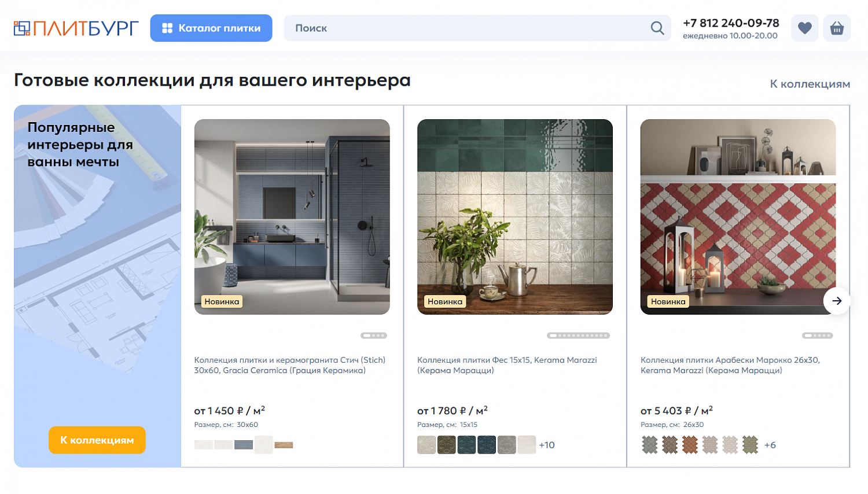Viewport: 868px width, 494px height.
Task: Click the price от 1 450 ₽ / м²
Action: tap(230, 410)
